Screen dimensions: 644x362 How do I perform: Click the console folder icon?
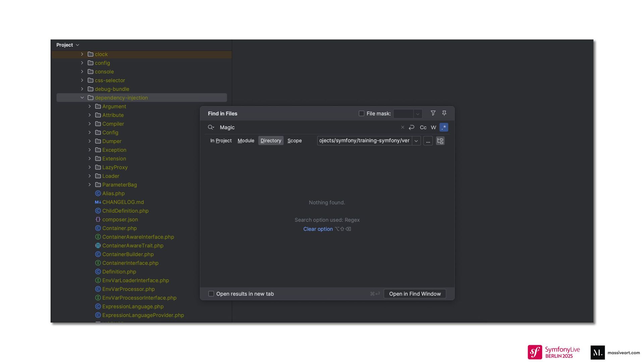tap(91, 71)
